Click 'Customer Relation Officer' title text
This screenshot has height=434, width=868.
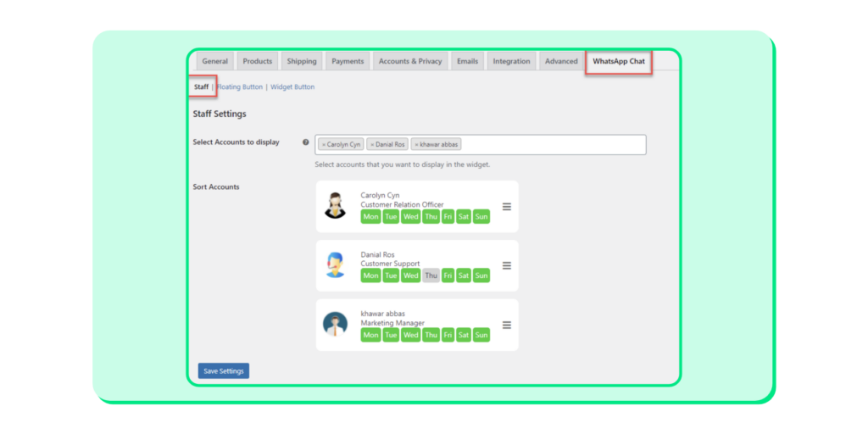click(403, 204)
